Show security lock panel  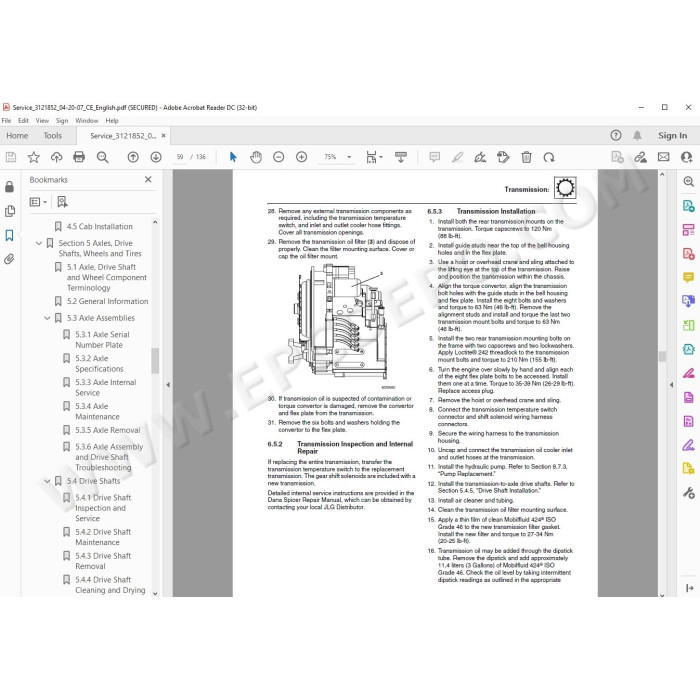9,187
